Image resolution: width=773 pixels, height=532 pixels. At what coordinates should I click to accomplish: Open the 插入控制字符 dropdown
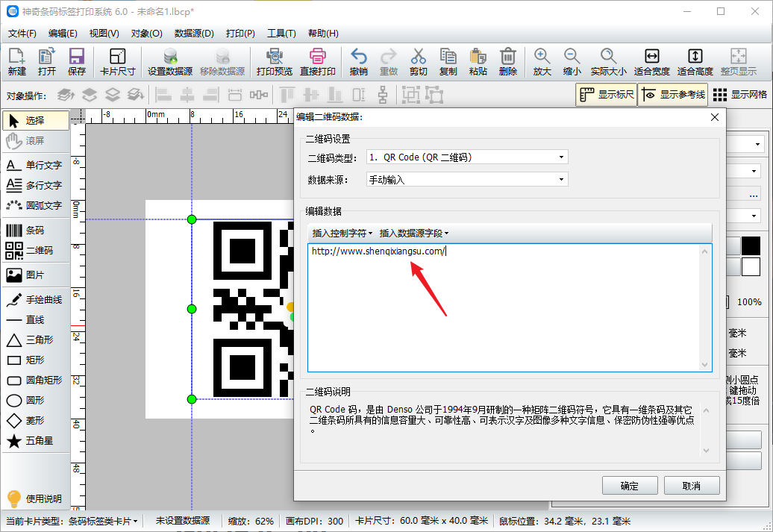(342, 234)
